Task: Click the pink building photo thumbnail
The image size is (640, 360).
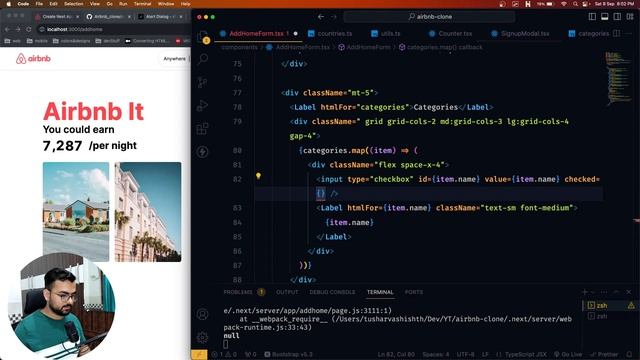Action: 148,212
